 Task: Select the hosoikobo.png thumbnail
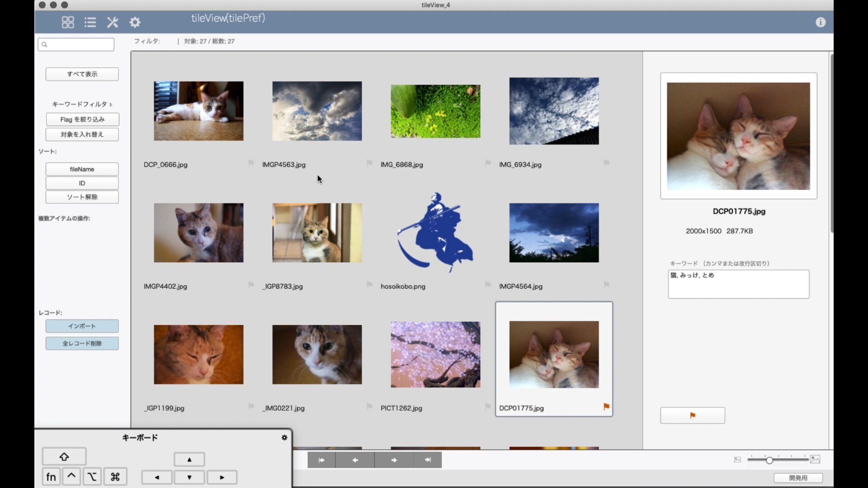(435, 233)
